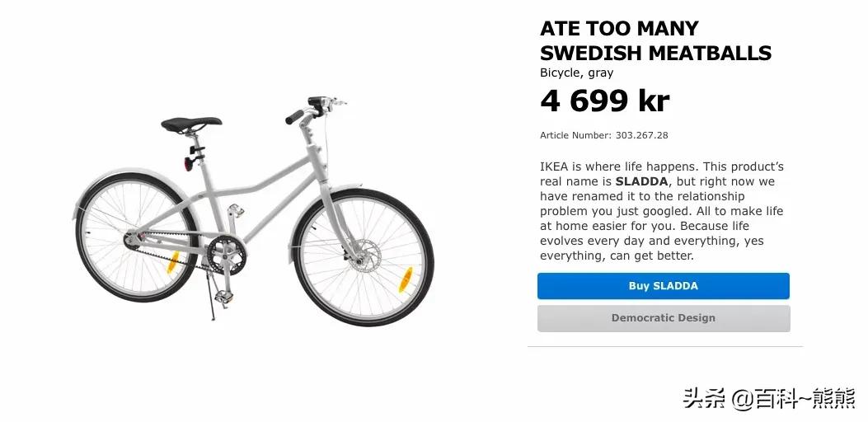868x422 pixels.
Task: Click the yellow reflector on the front wheel
Action: pyautogui.click(x=405, y=279)
